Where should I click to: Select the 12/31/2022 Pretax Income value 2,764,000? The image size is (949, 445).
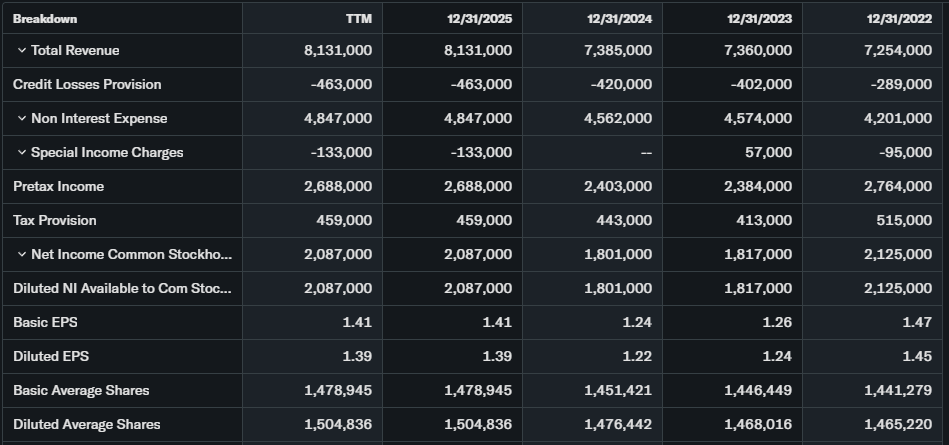(x=898, y=187)
